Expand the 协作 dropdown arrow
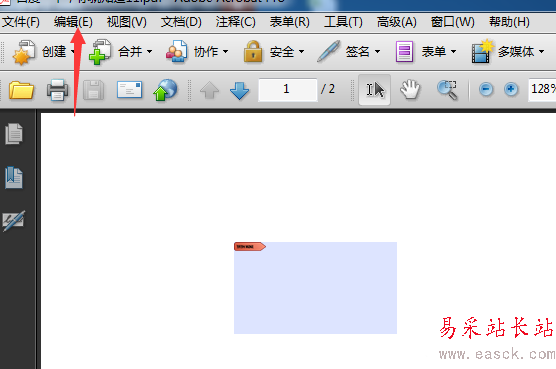556x369 pixels. (x=226, y=52)
